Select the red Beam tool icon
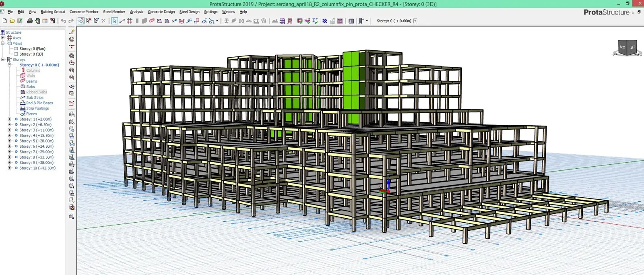The width and height of the screenshot is (644, 275). pyautogui.click(x=152, y=21)
